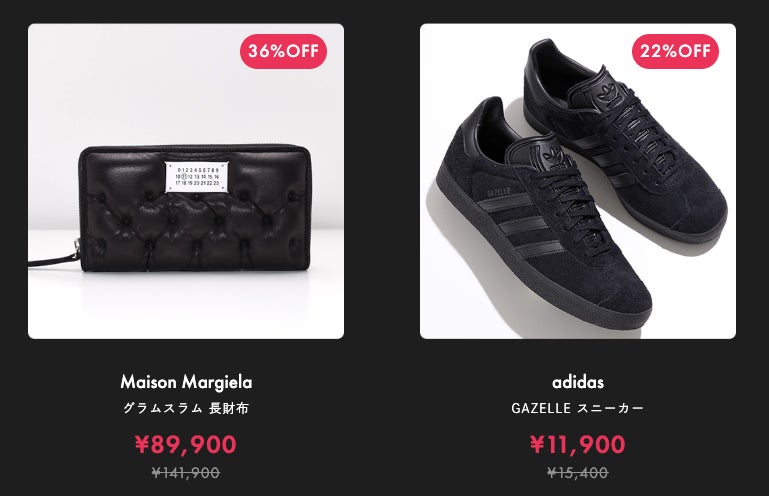This screenshot has width=769, height=496.
Task: Click the struck-through ¥15,400 original price
Action: (578, 472)
